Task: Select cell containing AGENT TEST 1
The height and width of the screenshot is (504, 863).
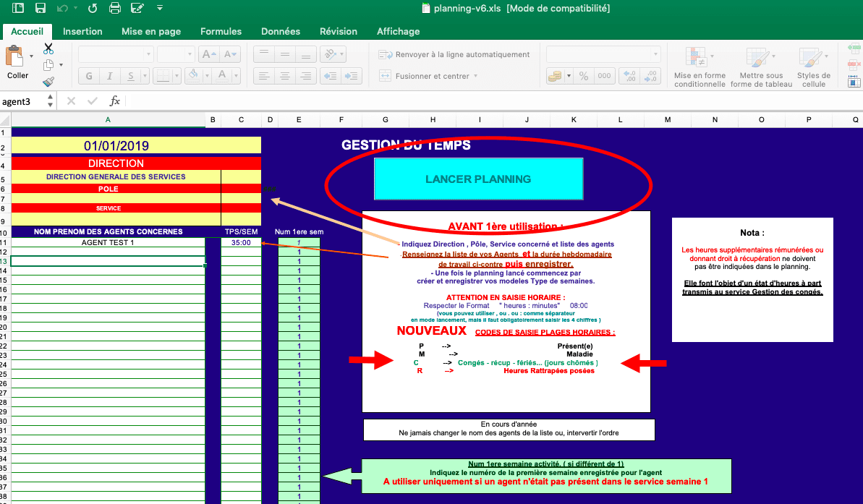Action: [x=108, y=243]
